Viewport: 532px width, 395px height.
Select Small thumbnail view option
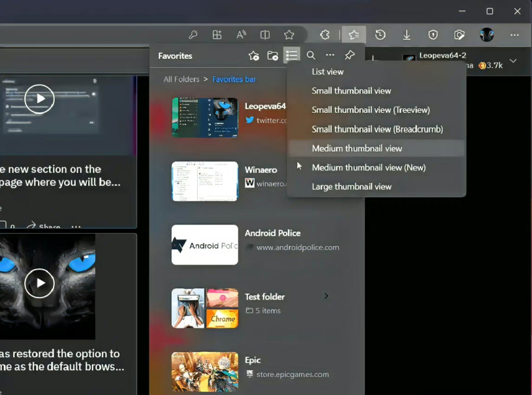[x=376, y=91]
